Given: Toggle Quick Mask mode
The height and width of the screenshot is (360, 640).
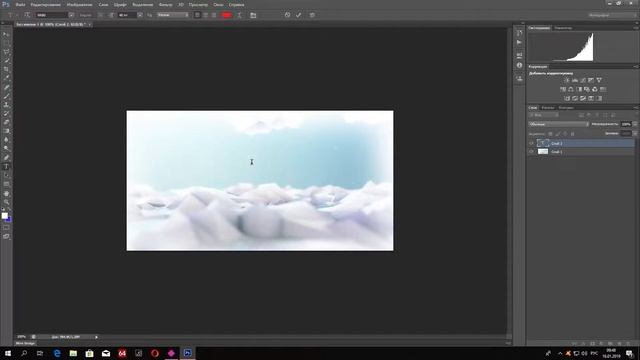Looking at the screenshot, I should 6,227.
